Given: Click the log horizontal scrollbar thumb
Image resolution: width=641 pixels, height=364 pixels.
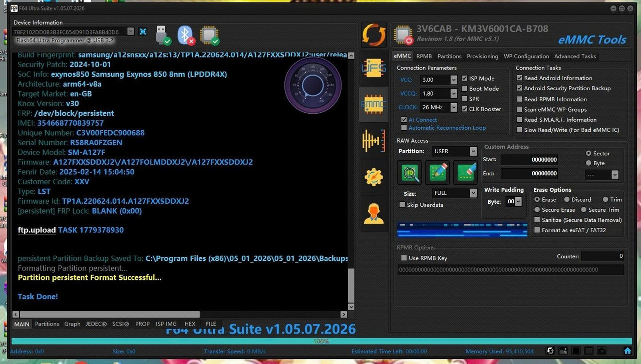Looking at the screenshot, I should click(x=109, y=314).
